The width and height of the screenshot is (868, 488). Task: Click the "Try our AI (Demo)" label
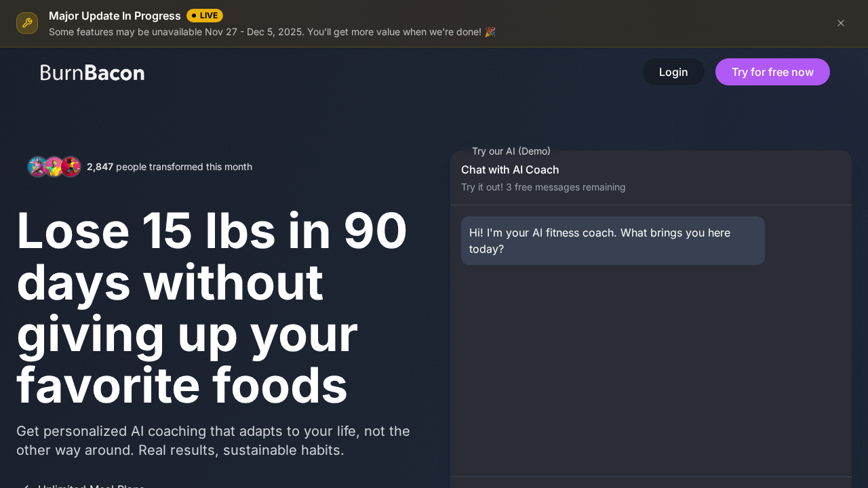[511, 151]
